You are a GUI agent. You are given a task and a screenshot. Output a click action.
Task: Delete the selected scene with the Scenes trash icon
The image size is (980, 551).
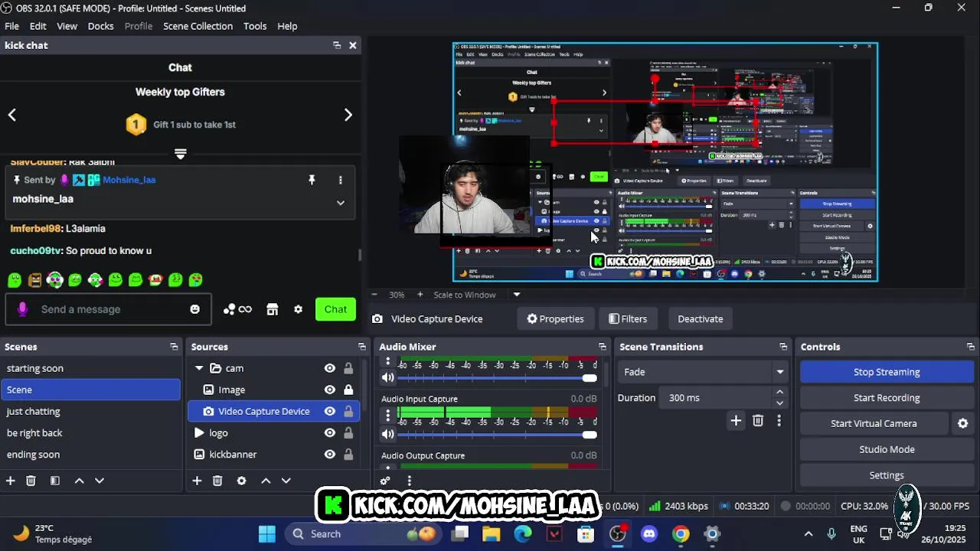click(31, 481)
